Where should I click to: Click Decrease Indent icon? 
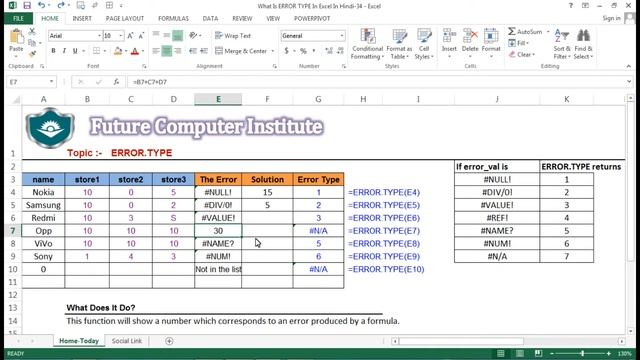click(x=193, y=51)
